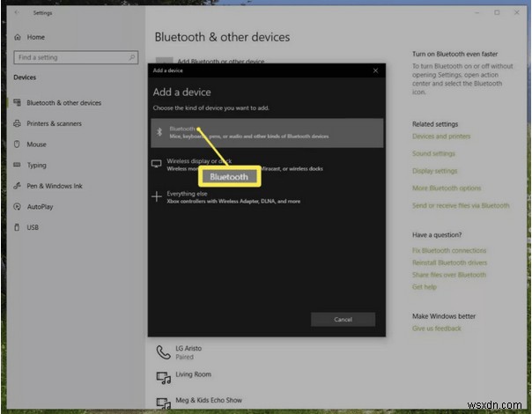
Task: Click the Wireless display monitor icon
Action: 157,164
